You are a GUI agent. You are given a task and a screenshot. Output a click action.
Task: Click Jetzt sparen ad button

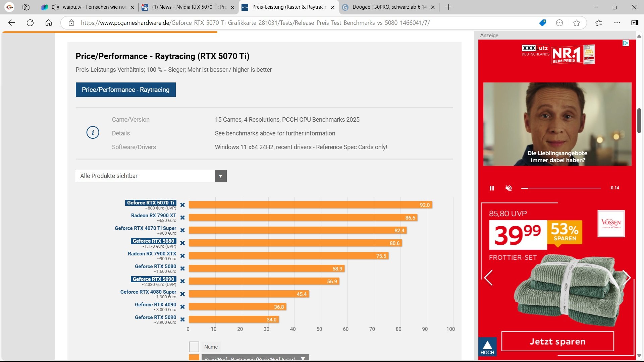pos(557,341)
